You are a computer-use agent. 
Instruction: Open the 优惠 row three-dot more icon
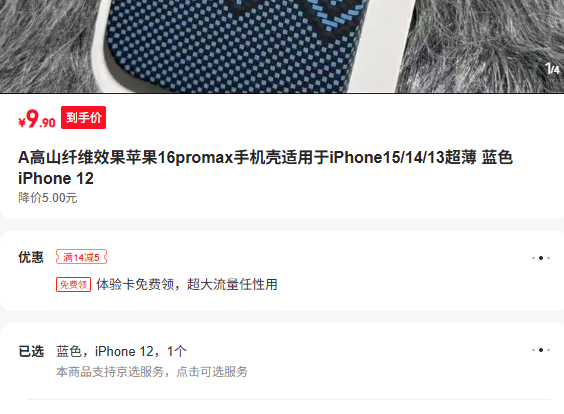coord(541,258)
